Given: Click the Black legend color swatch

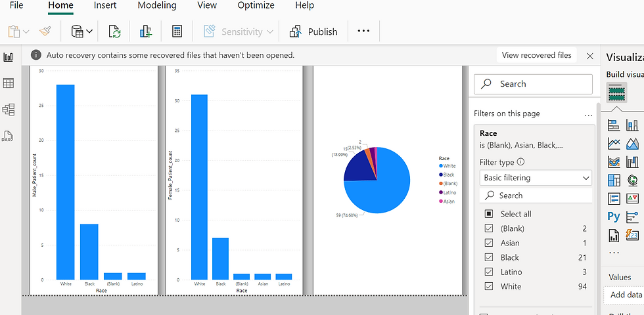Looking at the screenshot, I should point(441,175).
